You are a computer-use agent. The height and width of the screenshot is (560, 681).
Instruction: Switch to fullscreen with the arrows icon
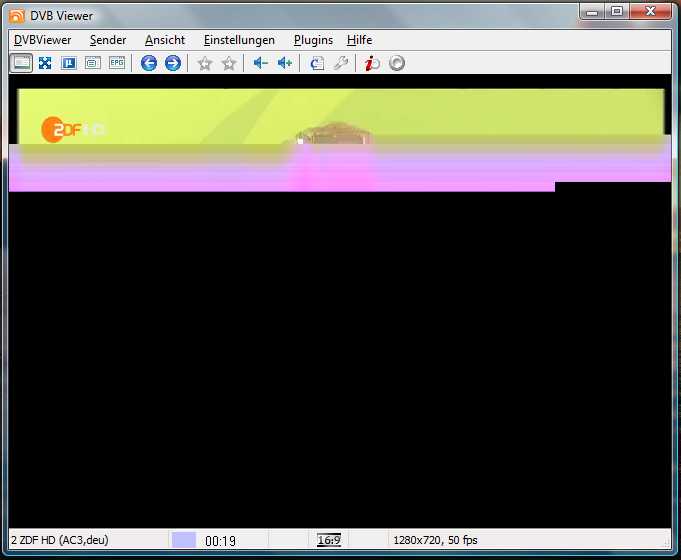click(x=45, y=63)
